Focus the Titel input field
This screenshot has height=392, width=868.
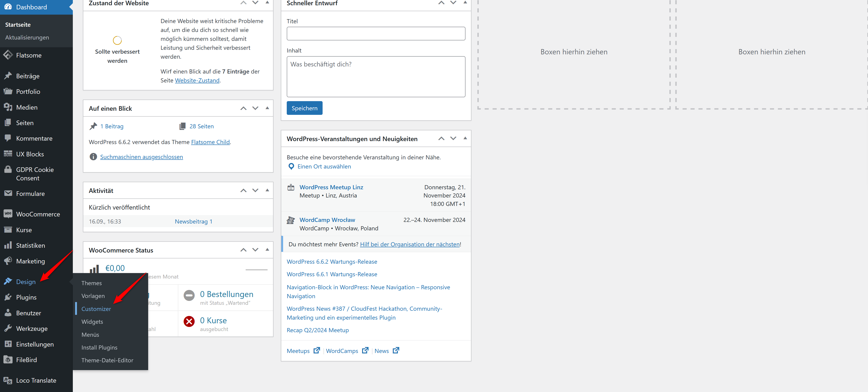376,33
